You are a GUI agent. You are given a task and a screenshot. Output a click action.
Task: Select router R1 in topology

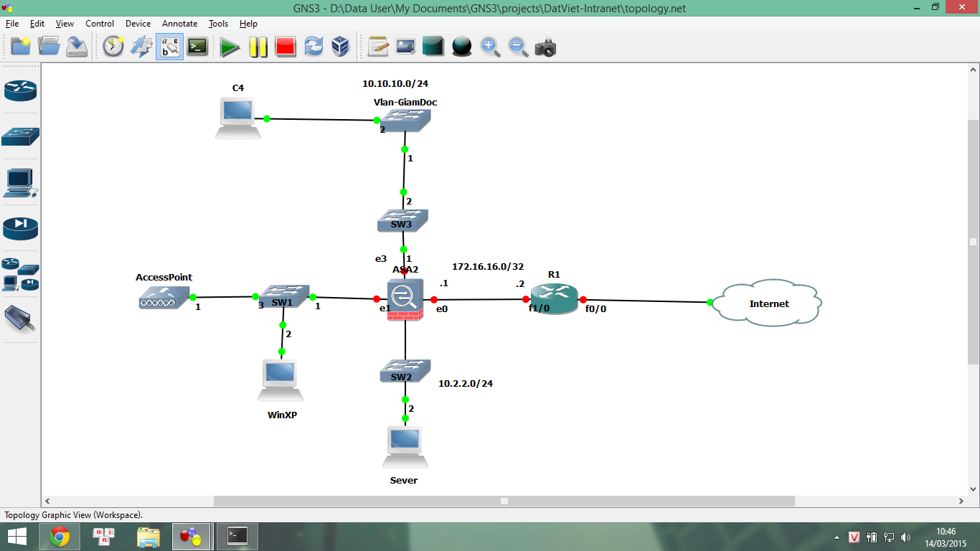tap(554, 298)
